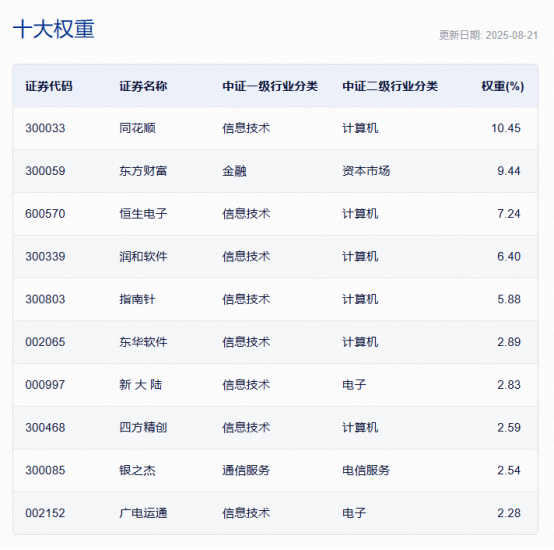Image resolution: width=554 pixels, height=550 pixels.
Task: Click the 四方精创 stock name
Action: click(x=143, y=427)
